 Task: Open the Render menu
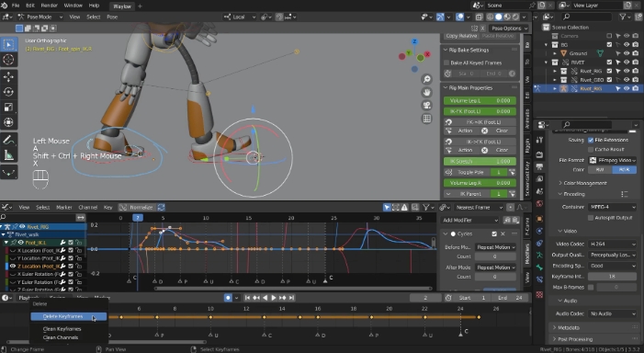[49, 6]
